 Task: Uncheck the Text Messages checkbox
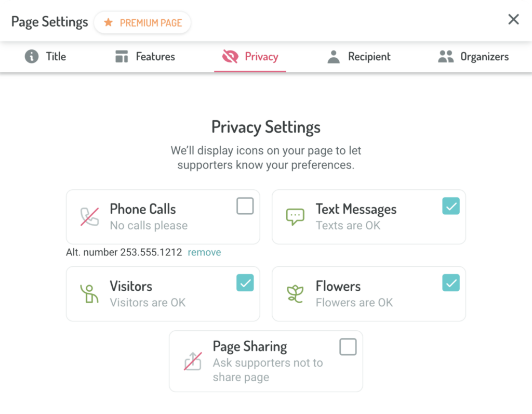click(451, 206)
